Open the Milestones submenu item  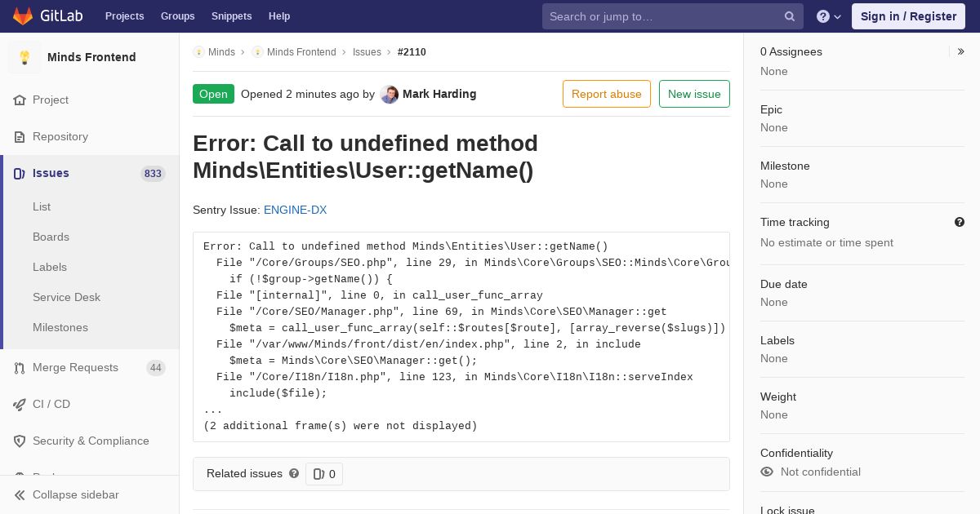click(60, 327)
